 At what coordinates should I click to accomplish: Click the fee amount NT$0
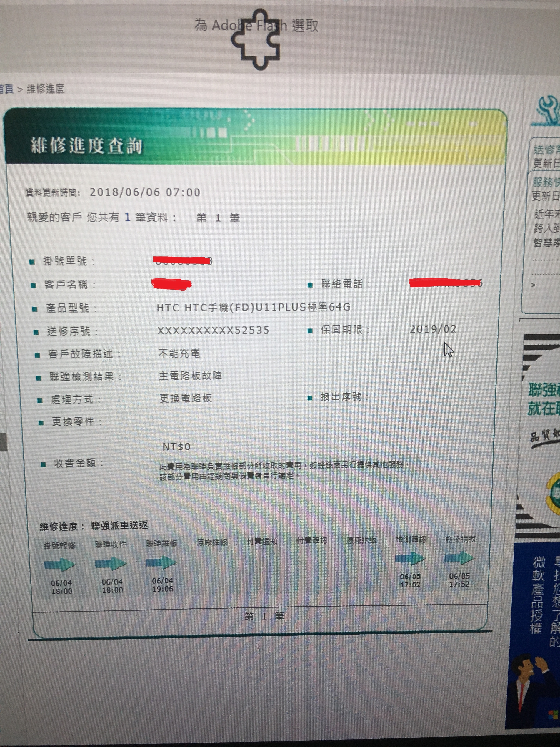point(176,447)
